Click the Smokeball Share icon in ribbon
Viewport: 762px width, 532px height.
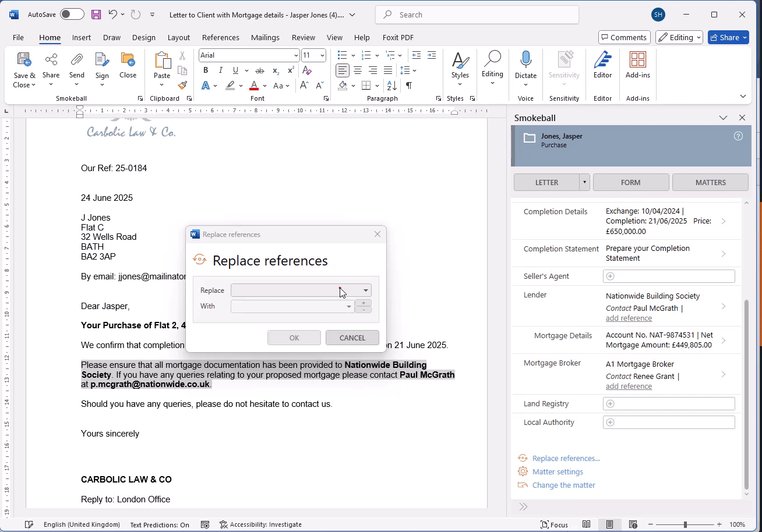51,60
